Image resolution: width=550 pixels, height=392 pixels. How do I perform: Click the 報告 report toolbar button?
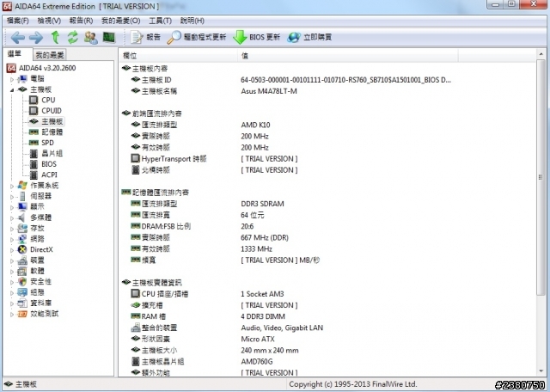coord(145,37)
